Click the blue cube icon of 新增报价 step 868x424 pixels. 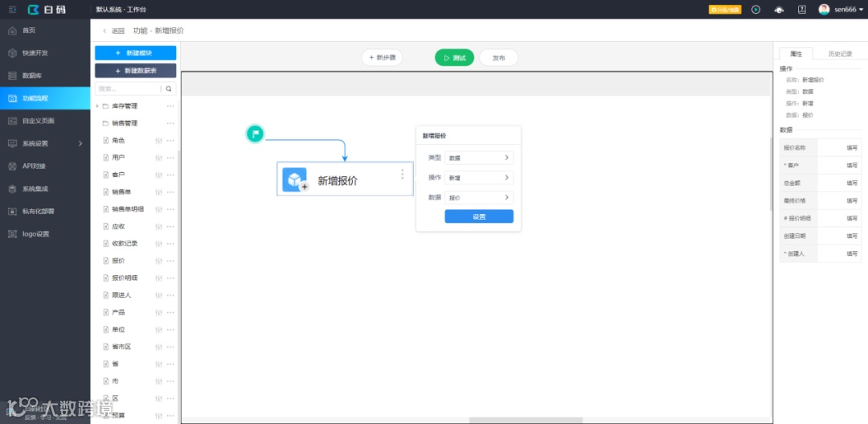point(294,179)
